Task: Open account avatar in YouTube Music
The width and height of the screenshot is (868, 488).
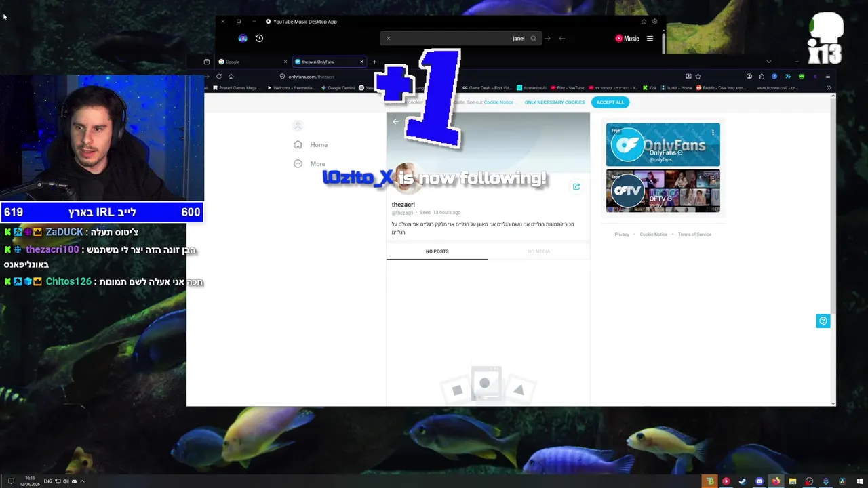Action: [243, 39]
